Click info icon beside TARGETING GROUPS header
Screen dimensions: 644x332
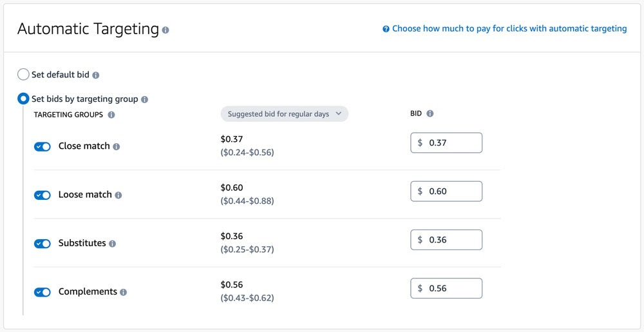point(111,115)
